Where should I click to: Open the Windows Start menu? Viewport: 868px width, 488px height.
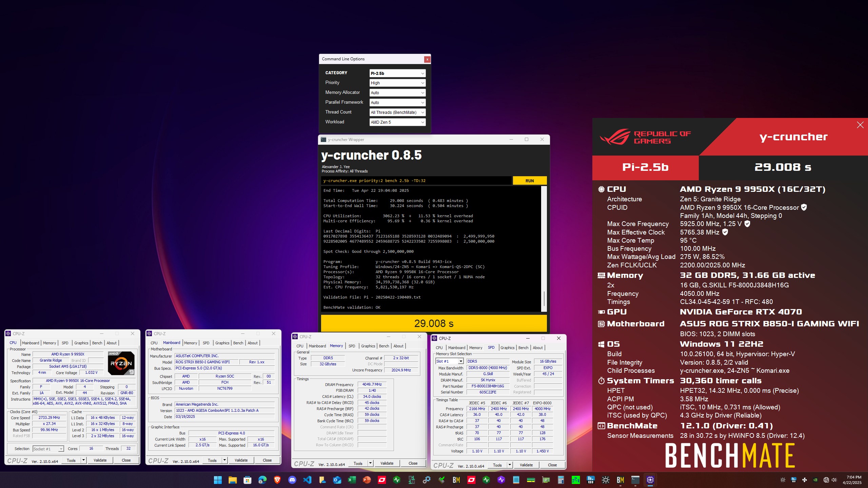point(218,480)
